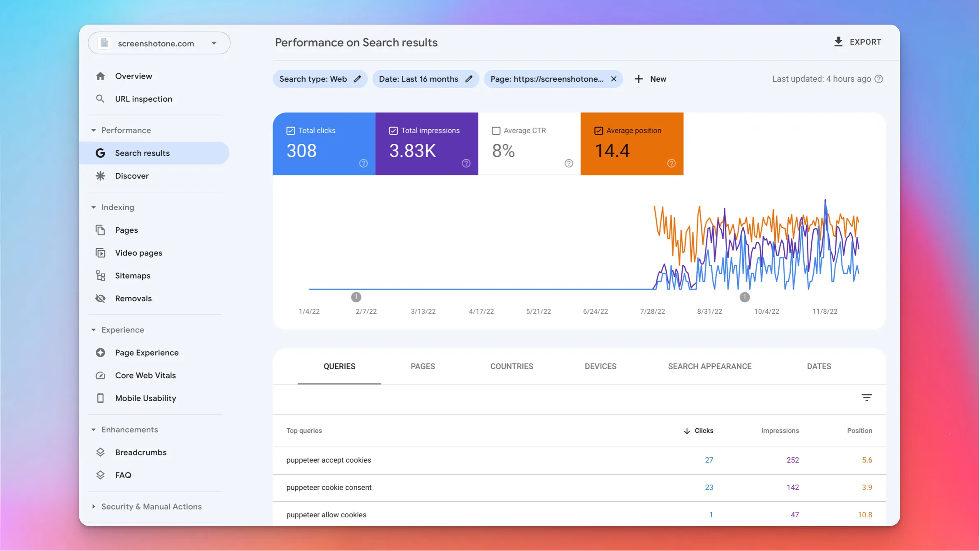Click the Export icon to download data

pyautogui.click(x=839, y=42)
